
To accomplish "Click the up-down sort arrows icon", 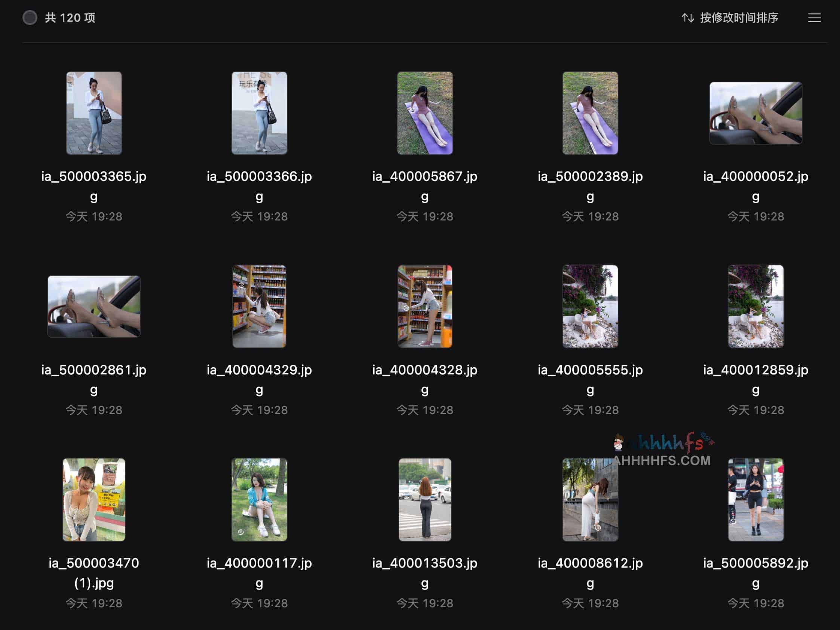I will 687,18.
